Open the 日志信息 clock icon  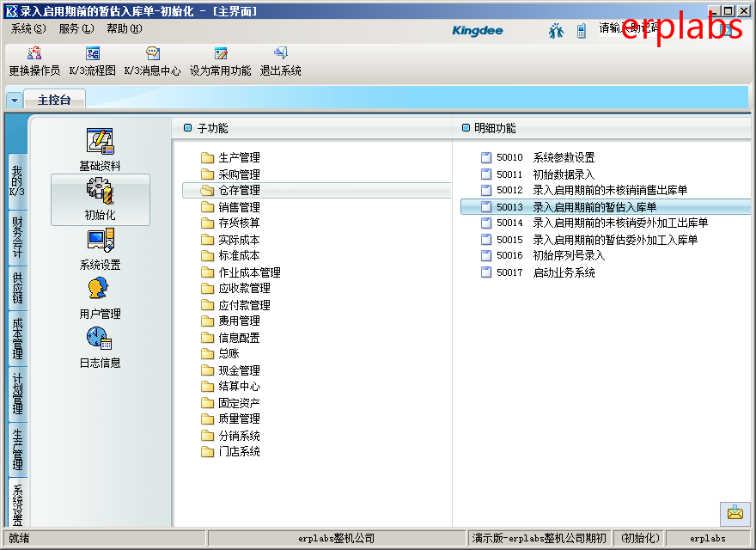point(100,339)
